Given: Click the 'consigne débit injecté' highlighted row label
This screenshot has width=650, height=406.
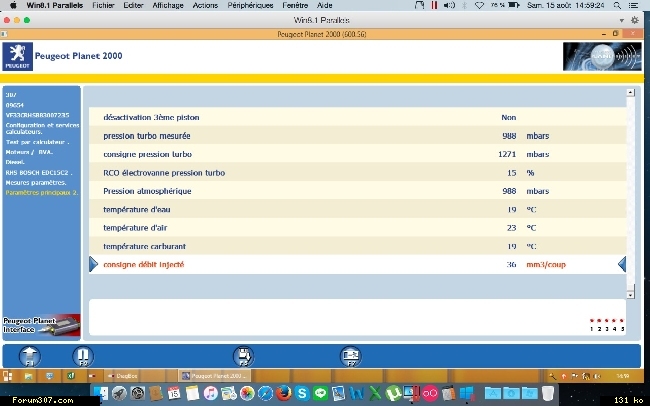Looking at the screenshot, I should pos(143,265).
